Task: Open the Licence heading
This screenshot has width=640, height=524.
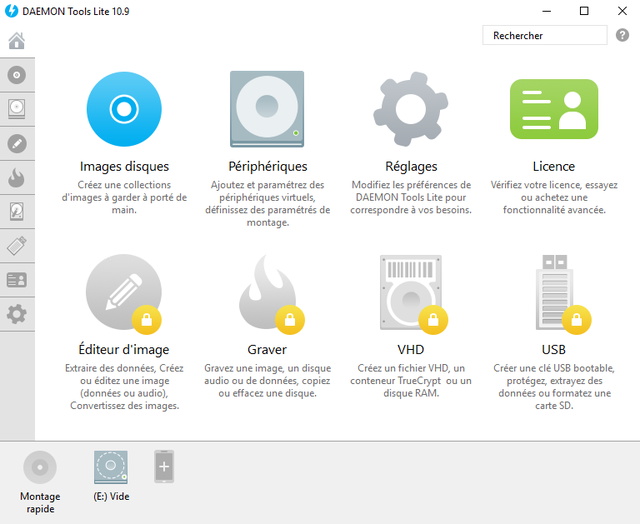Action: 554,167
